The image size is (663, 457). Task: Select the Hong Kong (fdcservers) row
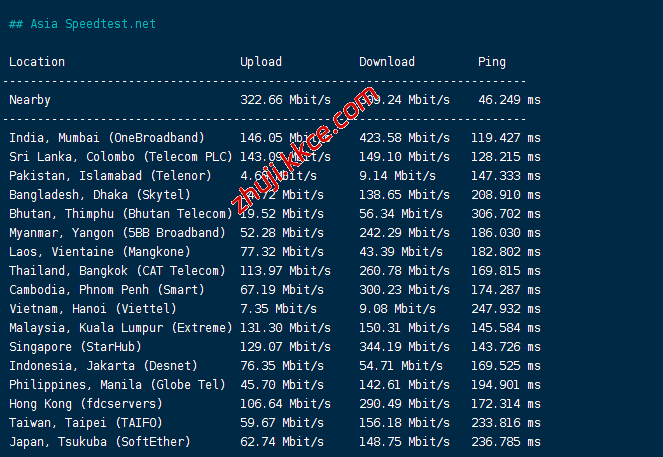(x=87, y=404)
